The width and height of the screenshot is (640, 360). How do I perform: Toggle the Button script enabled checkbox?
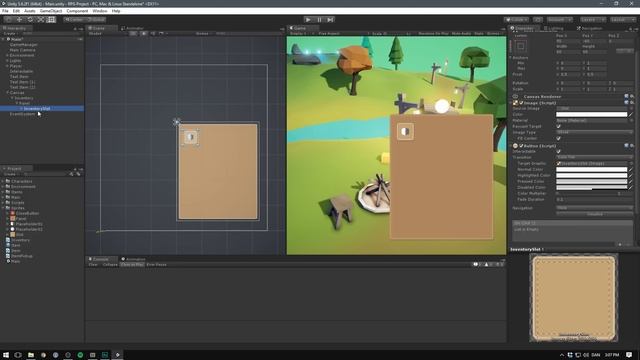(x=521, y=146)
